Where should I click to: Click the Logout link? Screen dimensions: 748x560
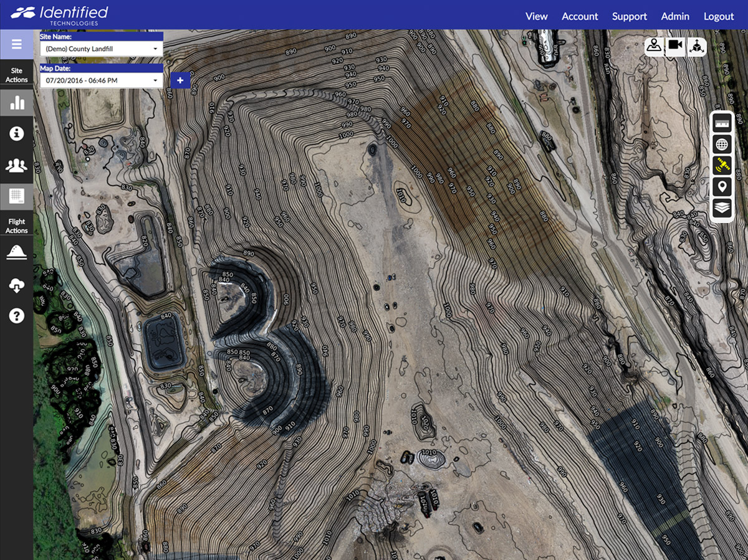pyautogui.click(x=719, y=17)
